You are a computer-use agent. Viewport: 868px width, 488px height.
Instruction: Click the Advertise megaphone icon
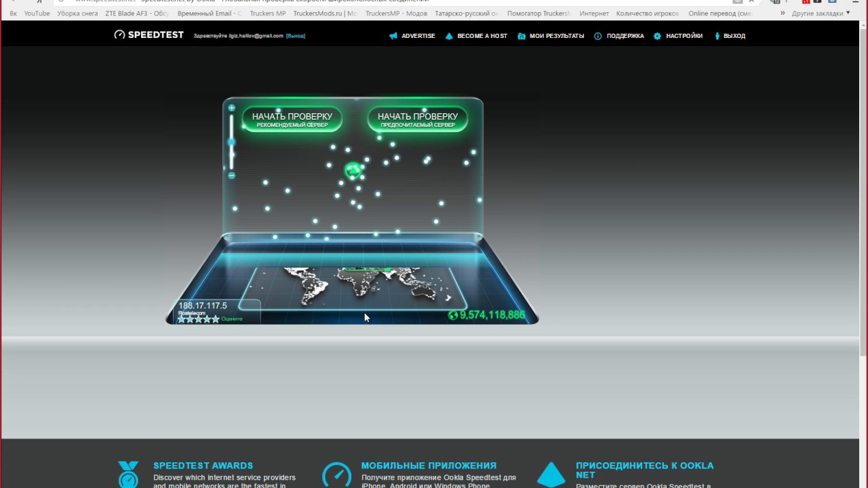click(x=393, y=36)
